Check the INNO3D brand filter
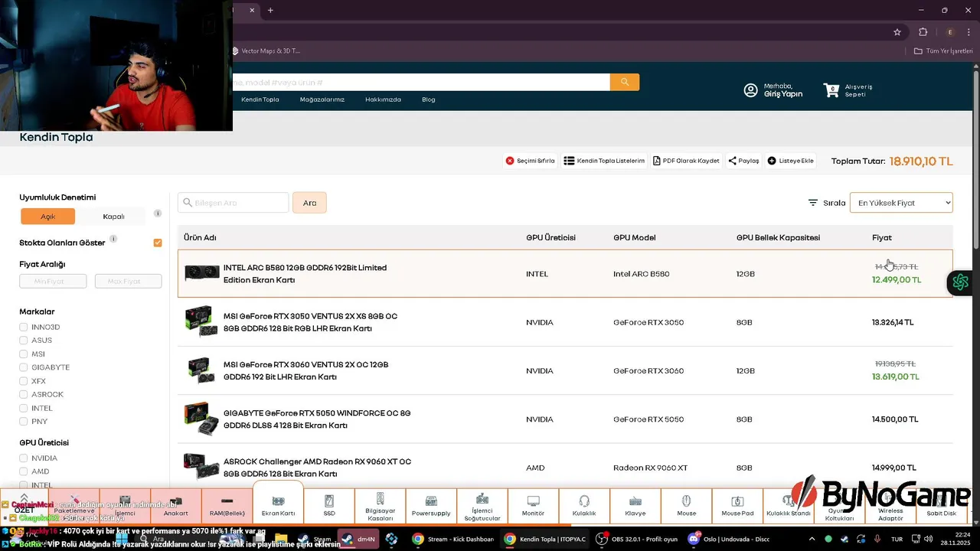 point(24,327)
